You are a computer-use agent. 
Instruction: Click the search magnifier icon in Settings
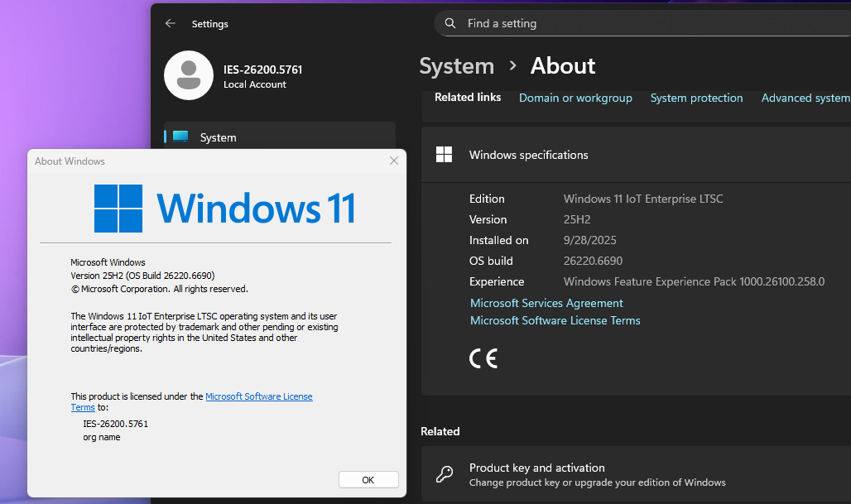[450, 23]
